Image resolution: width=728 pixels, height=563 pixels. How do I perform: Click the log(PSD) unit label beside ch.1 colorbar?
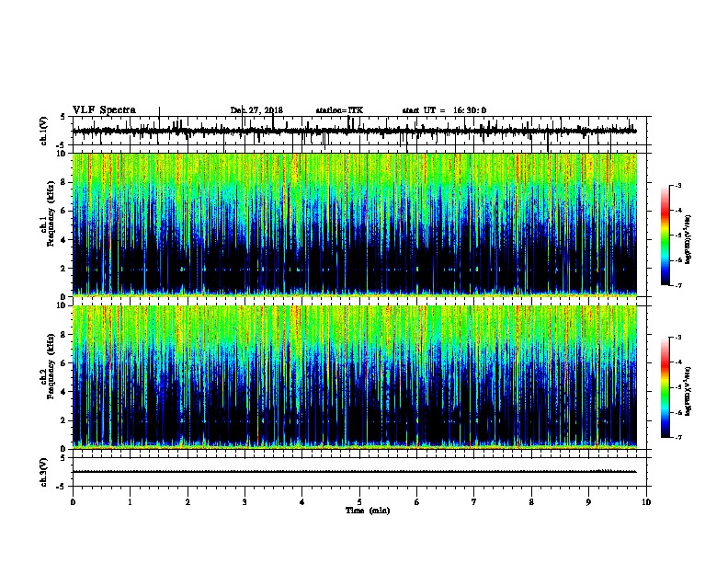688,239
